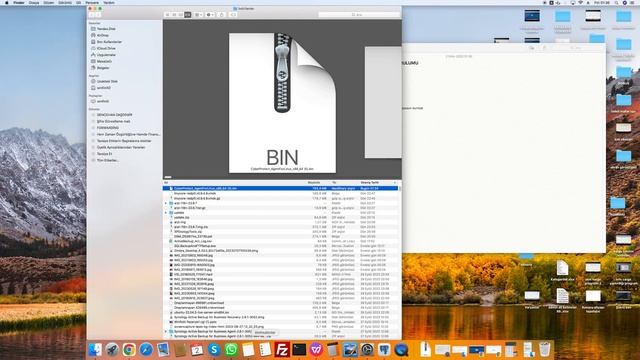Screen dimensions: 640x360
Task: Open QuickTime Player from the Dock
Action: [401, 350]
